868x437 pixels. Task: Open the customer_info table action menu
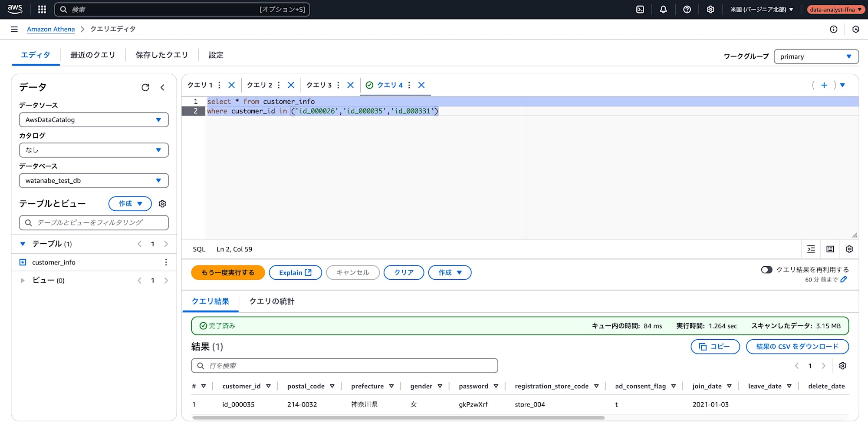166,262
